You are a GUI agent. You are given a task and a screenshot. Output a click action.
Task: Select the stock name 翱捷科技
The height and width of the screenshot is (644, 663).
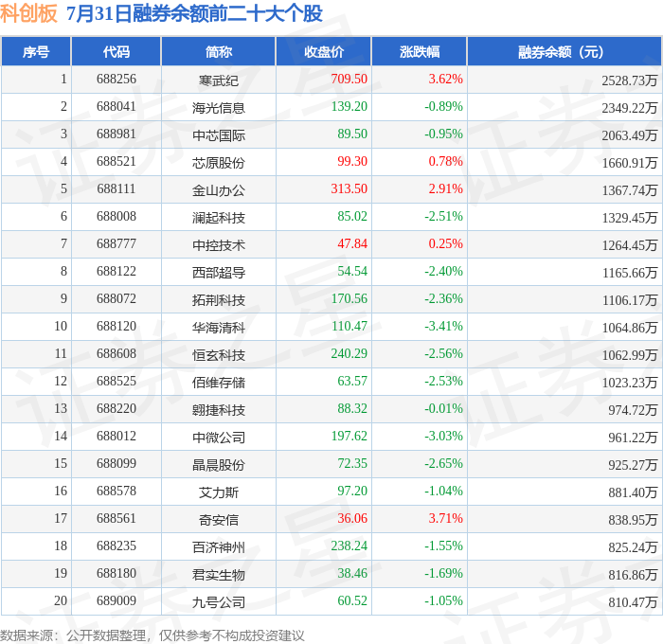[x=219, y=410]
